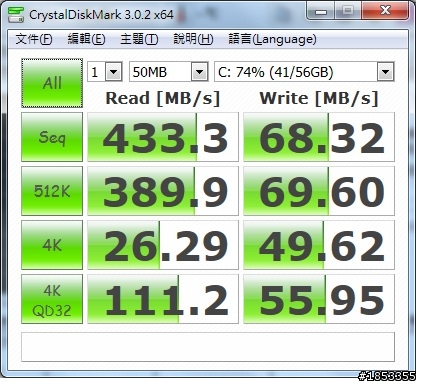This screenshot has width=422, height=384.
Task: Minimize the CrystalDiskMark window
Action: 321,11
